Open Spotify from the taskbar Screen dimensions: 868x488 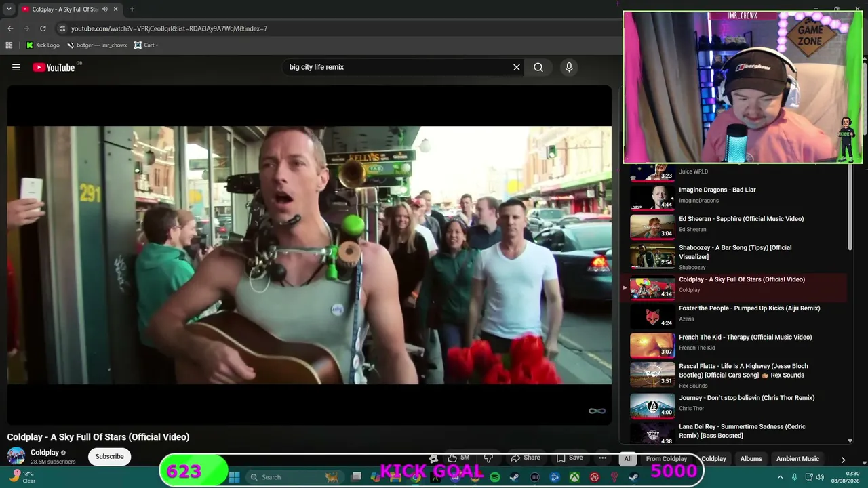click(495, 477)
